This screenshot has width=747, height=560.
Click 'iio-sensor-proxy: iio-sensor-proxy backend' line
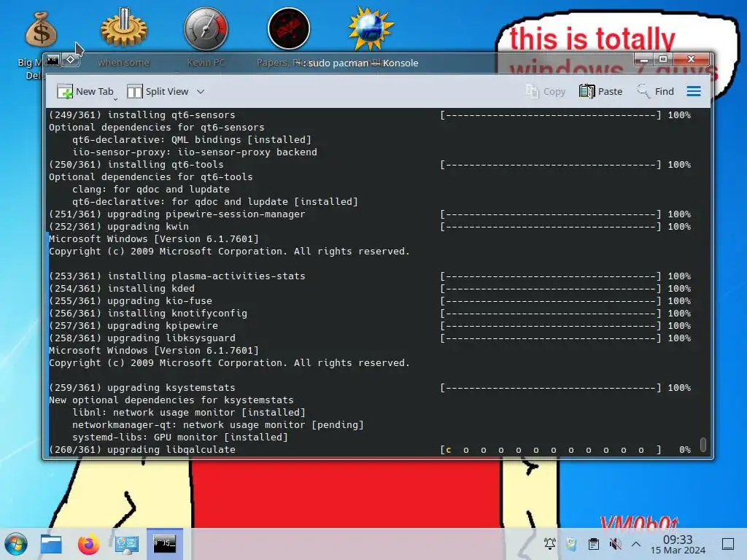tap(195, 152)
